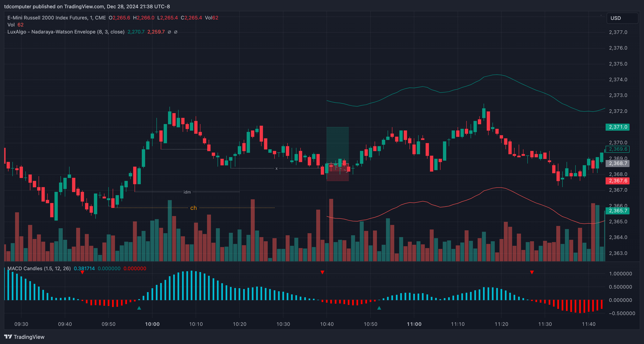Click the gray 2,368.7 price label
644x344 pixels.
(x=618, y=164)
